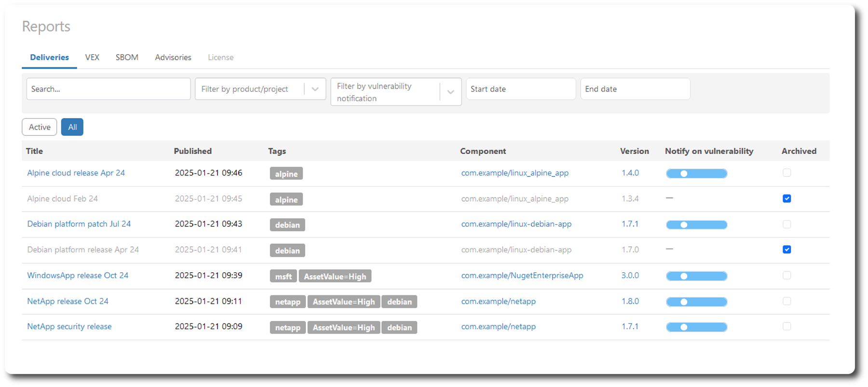Focus the Start date field
The width and height of the screenshot is (868, 387).
[x=521, y=89]
